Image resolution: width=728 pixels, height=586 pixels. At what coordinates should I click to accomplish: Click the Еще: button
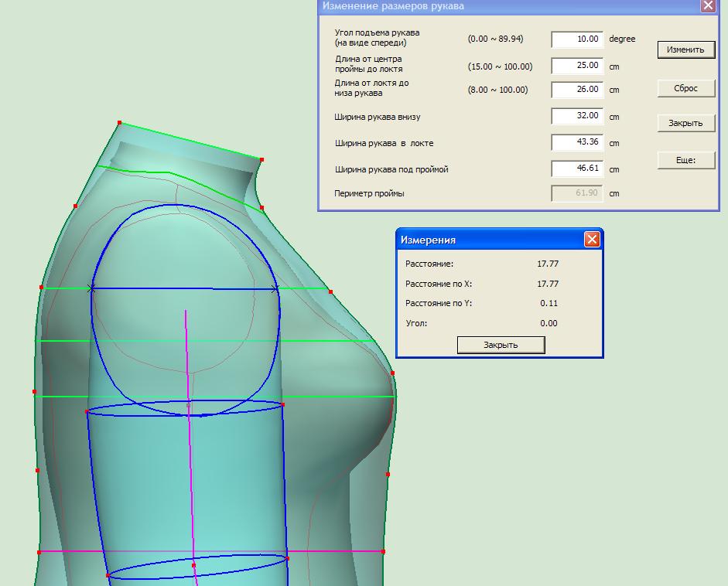tap(685, 160)
